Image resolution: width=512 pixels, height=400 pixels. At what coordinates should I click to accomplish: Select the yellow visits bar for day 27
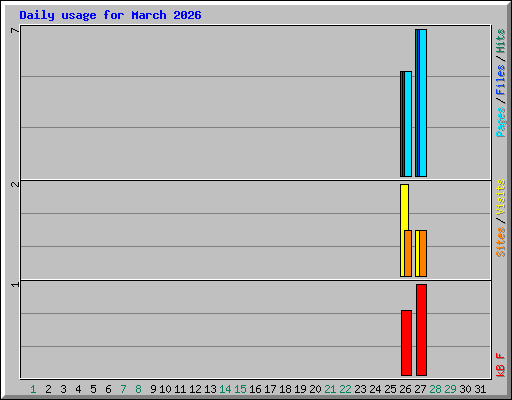click(418, 253)
